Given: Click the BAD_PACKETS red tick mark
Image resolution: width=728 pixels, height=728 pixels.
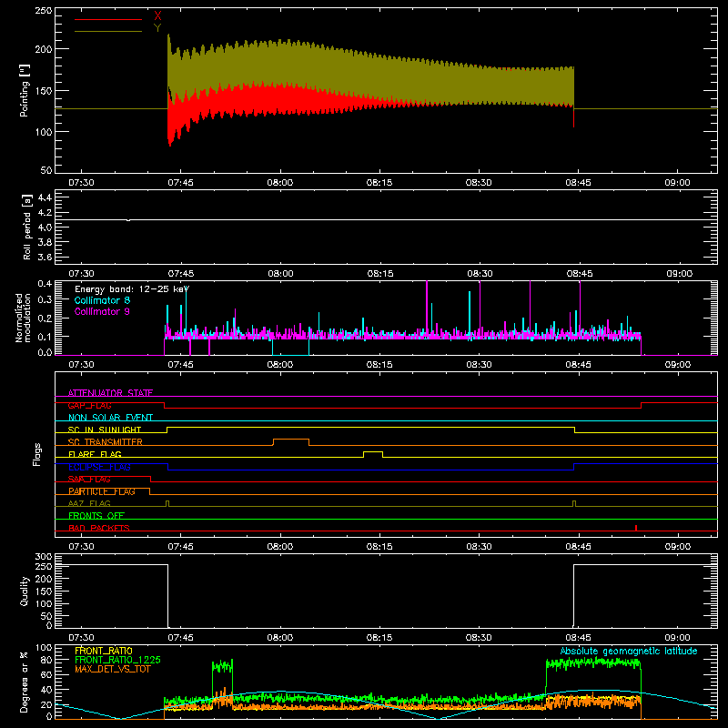Looking at the screenshot, I should pyautogui.click(x=635, y=528).
